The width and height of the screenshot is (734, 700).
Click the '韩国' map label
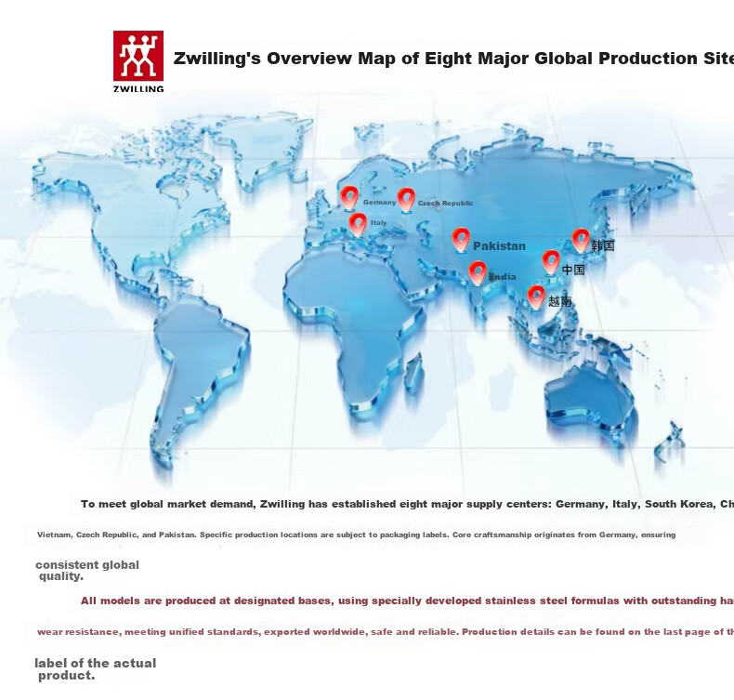click(602, 245)
